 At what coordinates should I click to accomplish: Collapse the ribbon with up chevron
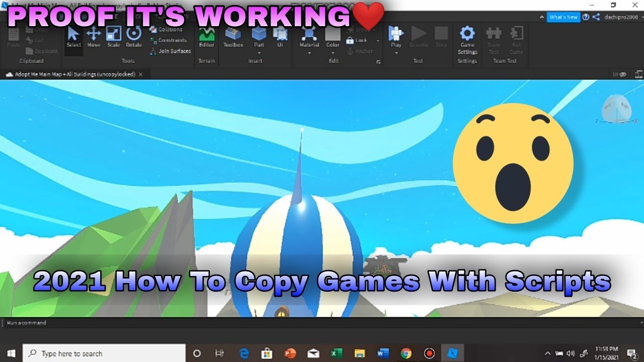tap(542, 17)
